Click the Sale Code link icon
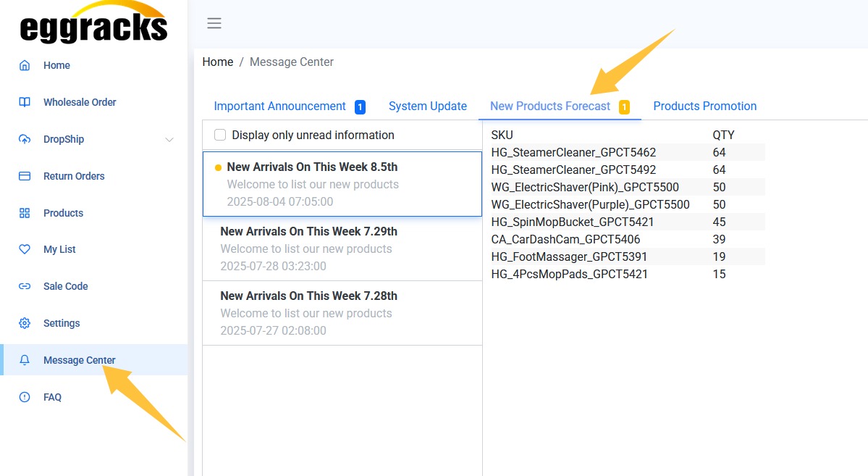This screenshot has width=868, height=476. click(x=25, y=286)
